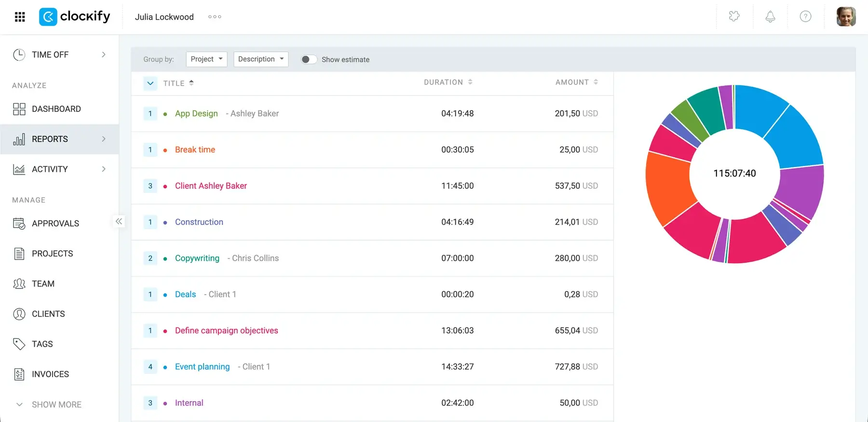Open Team in the sidebar
Viewport: 868px width, 422px height.
coord(43,284)
